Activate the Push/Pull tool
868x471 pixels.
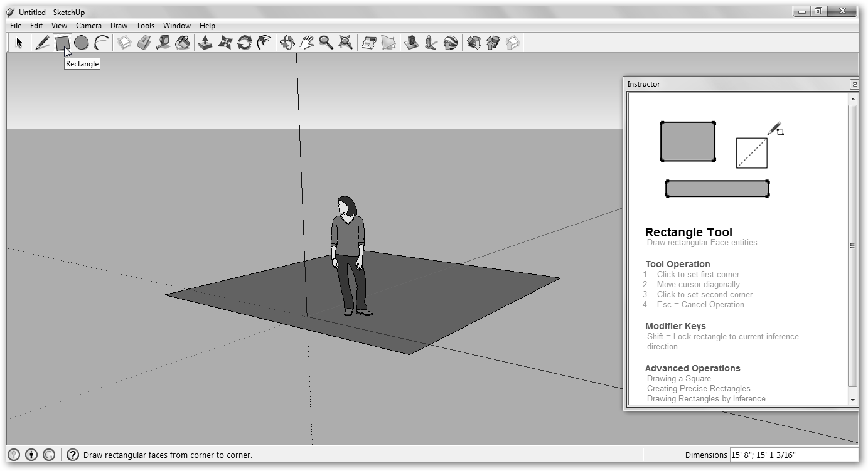coord(205,43)
